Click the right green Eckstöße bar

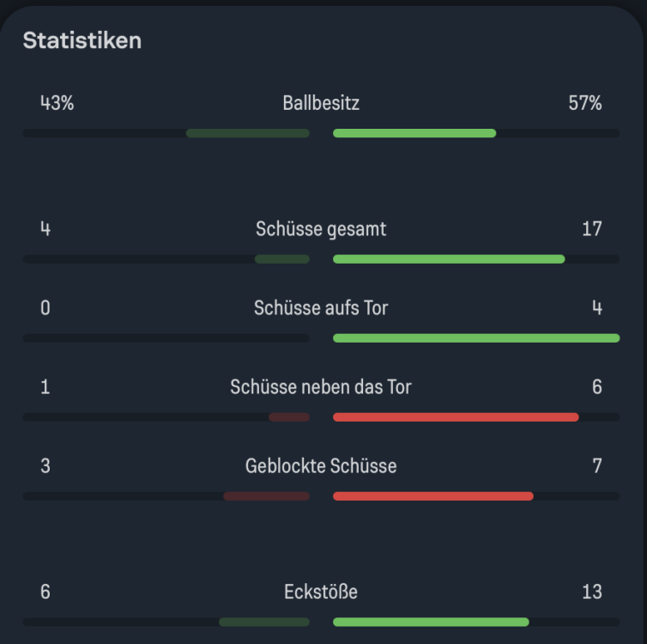click(431, 622)
